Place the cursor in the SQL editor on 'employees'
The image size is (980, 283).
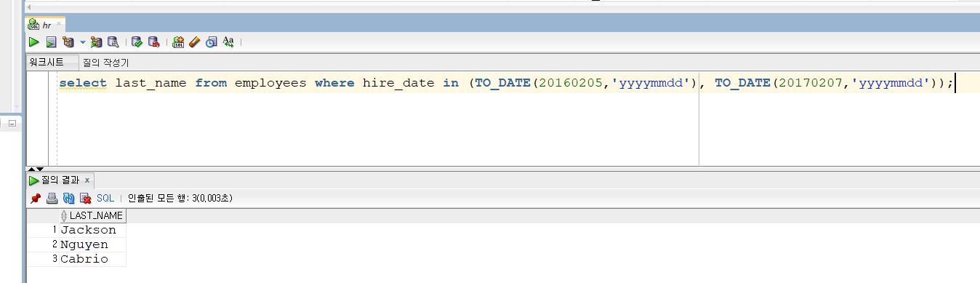270,83
